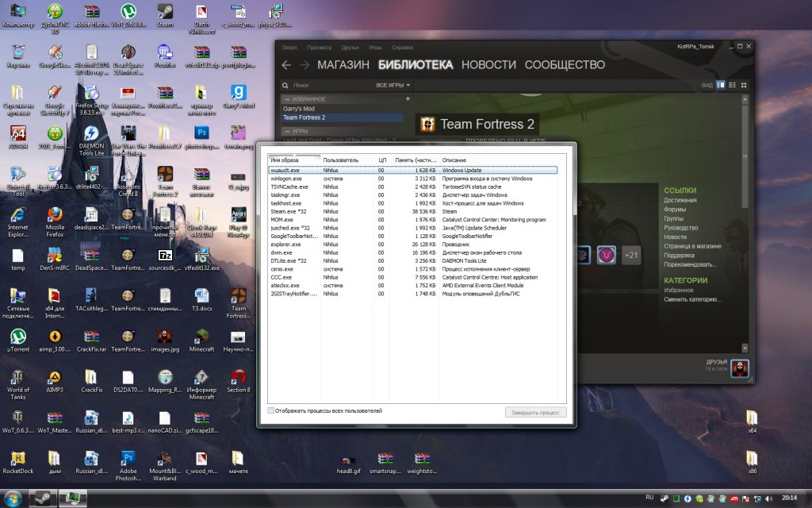Click the Steam page scrollbar down arrow

[745, 348]
